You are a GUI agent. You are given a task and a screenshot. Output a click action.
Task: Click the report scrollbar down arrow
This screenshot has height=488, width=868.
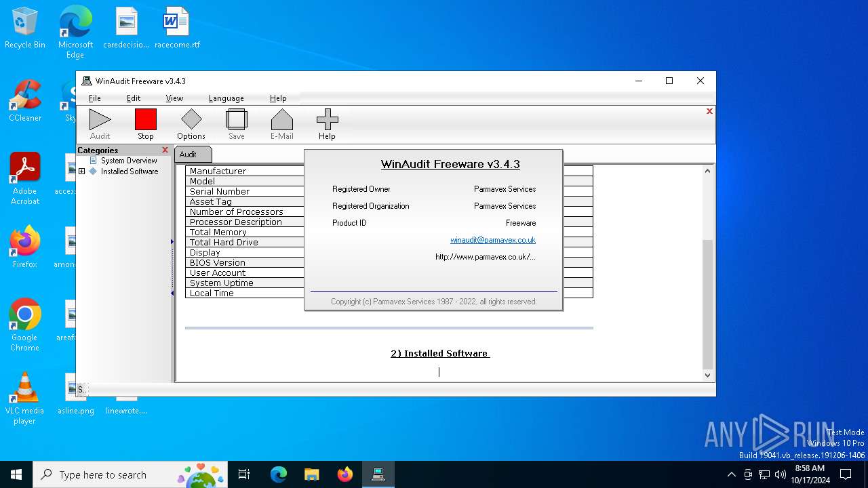708,375
